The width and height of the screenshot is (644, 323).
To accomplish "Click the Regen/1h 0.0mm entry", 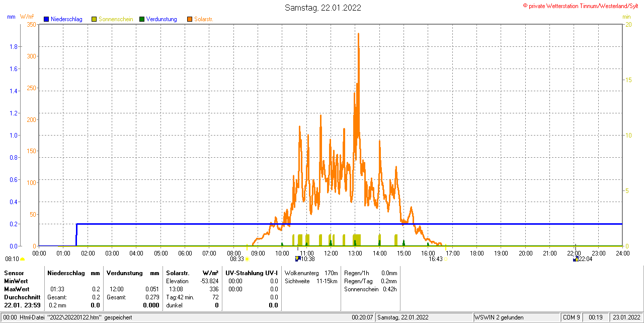I will pyautogui.click(x=371, y=273).
